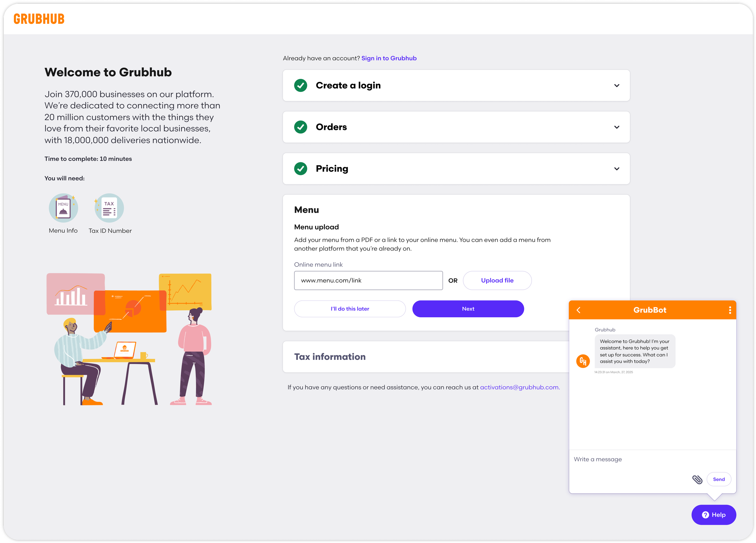756x543 pixels.
Task: Click the Tax ID Number icon
Action: coord(109,208)
